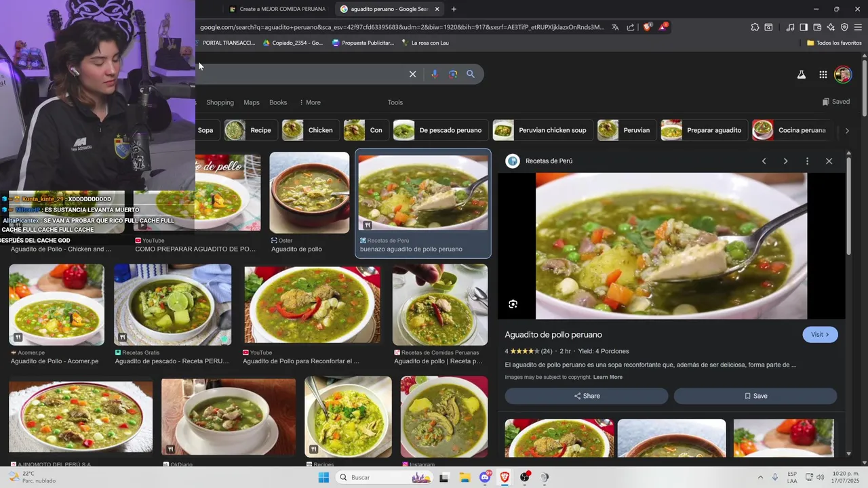Show previous image in preview panel

pos(764,161)
